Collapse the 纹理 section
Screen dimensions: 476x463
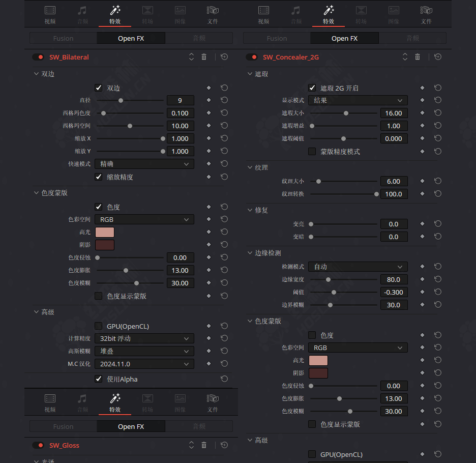click(x=250, y=167)
